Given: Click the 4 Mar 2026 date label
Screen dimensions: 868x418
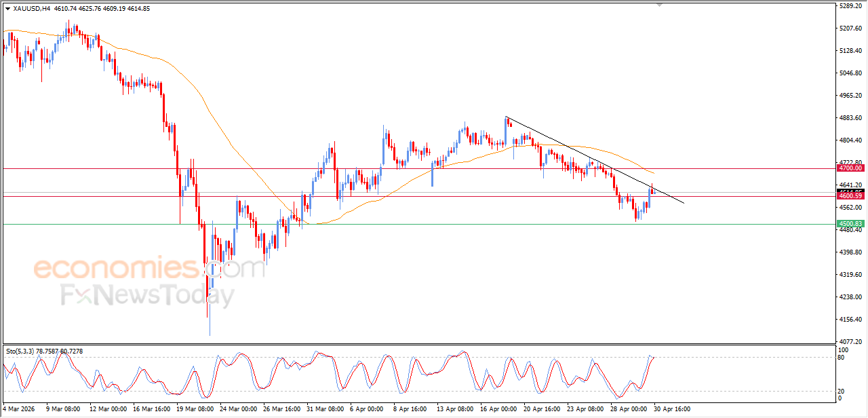Looking at the screenshot, I should [x=18, y=410].
